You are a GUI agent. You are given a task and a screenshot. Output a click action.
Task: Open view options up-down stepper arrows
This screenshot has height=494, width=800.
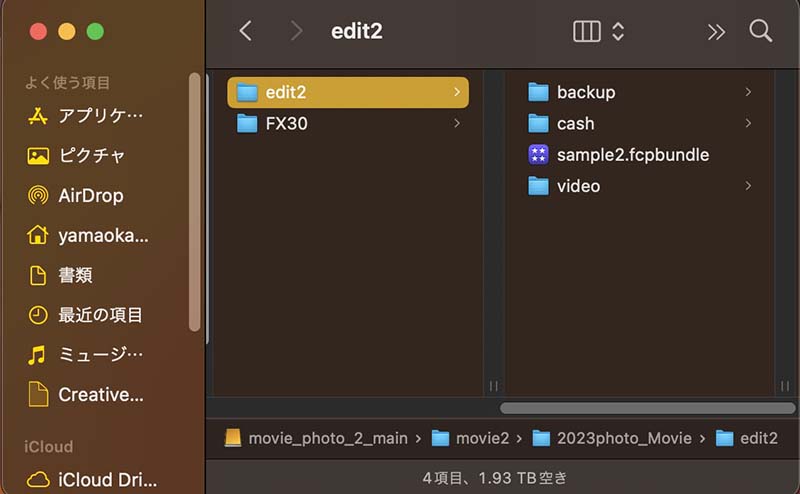(x=618, y=31)
